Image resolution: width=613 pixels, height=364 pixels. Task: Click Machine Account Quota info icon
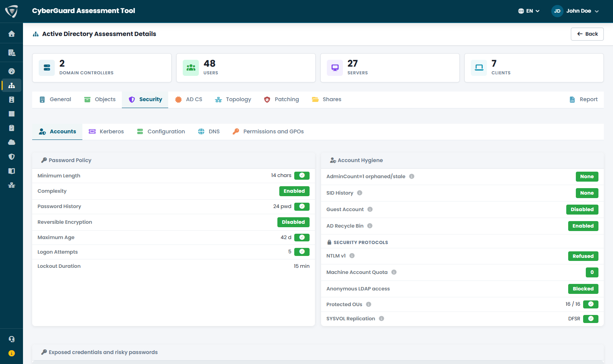(394, 272)
